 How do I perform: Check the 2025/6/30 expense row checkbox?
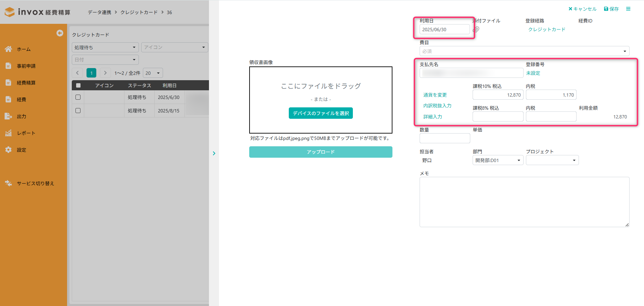click(78, 97)
